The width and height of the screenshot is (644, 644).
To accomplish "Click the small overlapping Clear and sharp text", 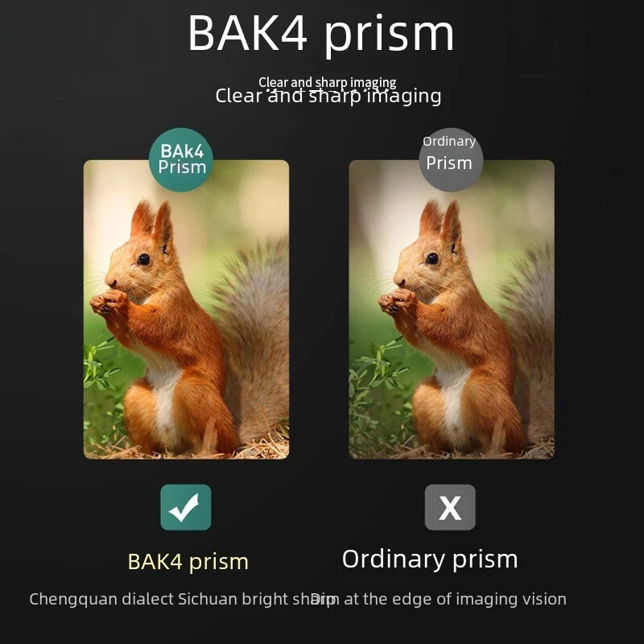I will tap(328, 83).
